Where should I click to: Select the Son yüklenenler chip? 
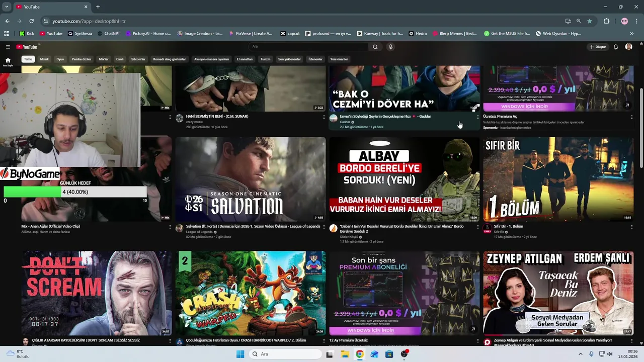pyautogui.click(x=289, y=59)
